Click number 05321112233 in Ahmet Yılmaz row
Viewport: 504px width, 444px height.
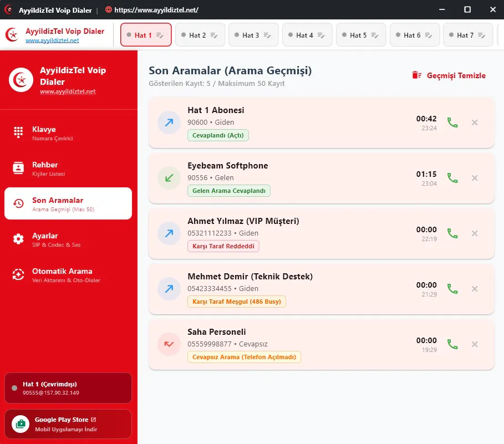click(210, 233)
